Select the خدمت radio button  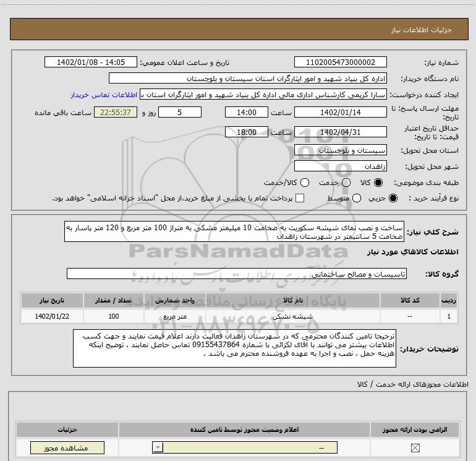(x=346, y=183)
